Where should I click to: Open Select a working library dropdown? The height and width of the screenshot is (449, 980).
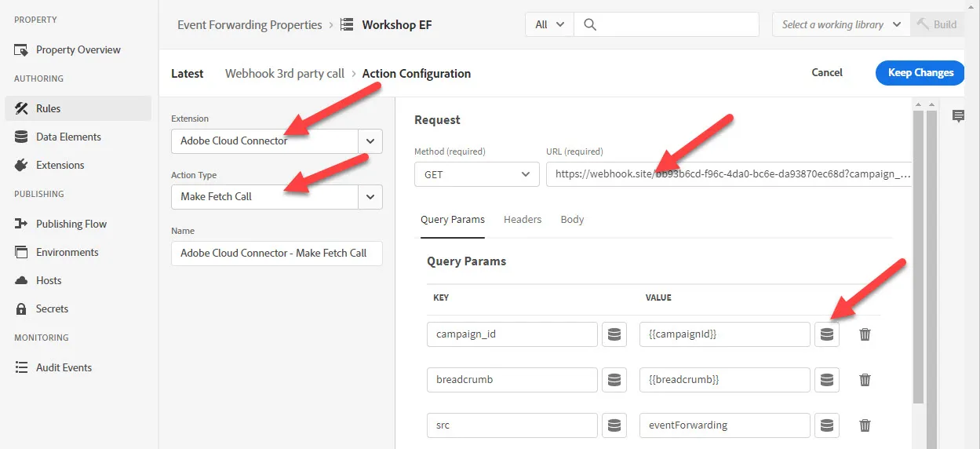841,24
